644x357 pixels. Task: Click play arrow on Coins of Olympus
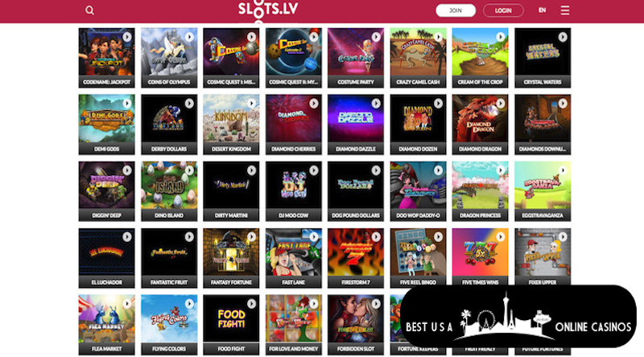(x=189, y=36)
